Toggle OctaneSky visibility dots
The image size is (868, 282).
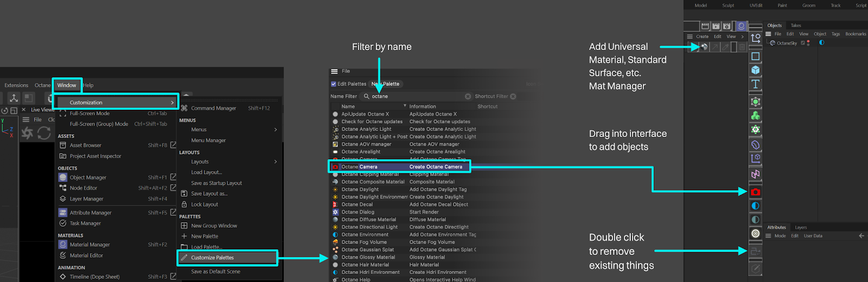click(808, 43)
